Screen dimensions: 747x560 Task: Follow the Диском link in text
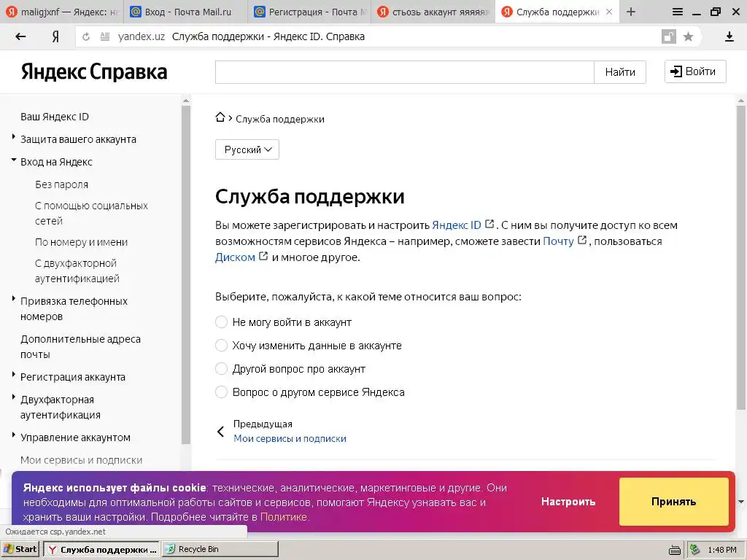(x=235, y=257)
